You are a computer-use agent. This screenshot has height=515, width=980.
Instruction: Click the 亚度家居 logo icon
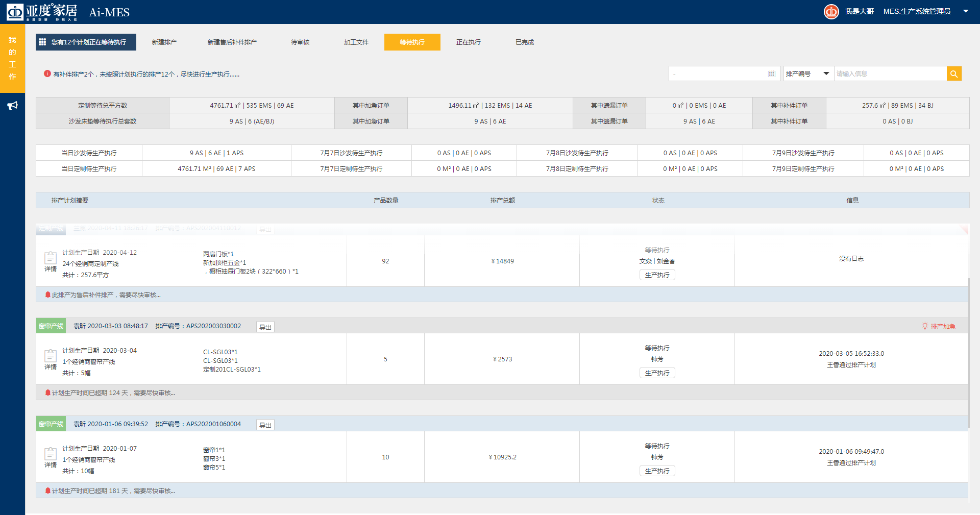[x=15, y=12]
